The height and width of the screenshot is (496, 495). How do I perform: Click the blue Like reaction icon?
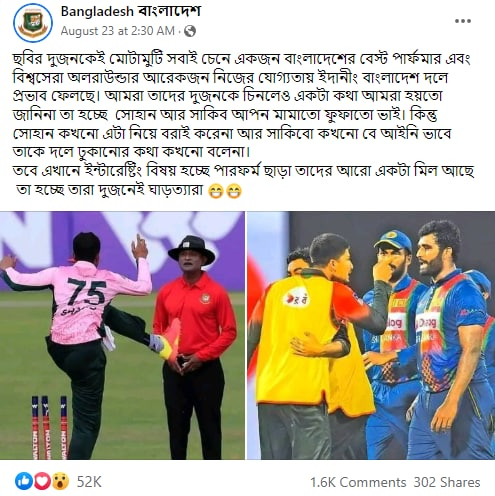coord(23,481)
